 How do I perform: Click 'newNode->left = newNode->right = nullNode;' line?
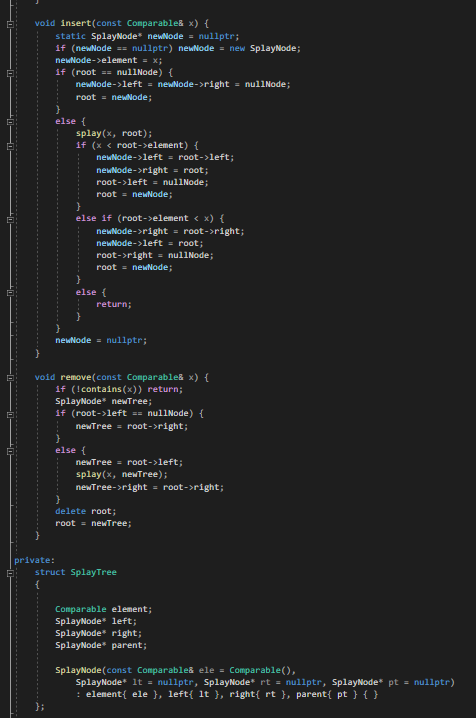(183, 84)
